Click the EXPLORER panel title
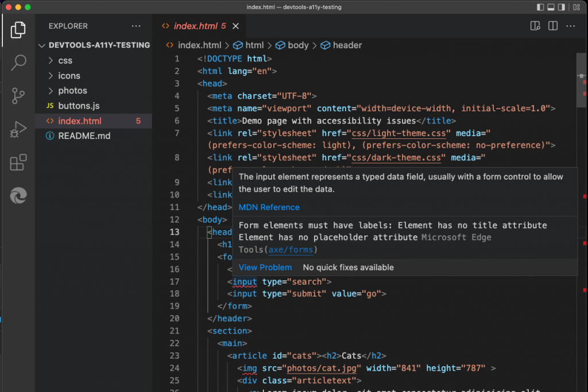 (68, 26)
